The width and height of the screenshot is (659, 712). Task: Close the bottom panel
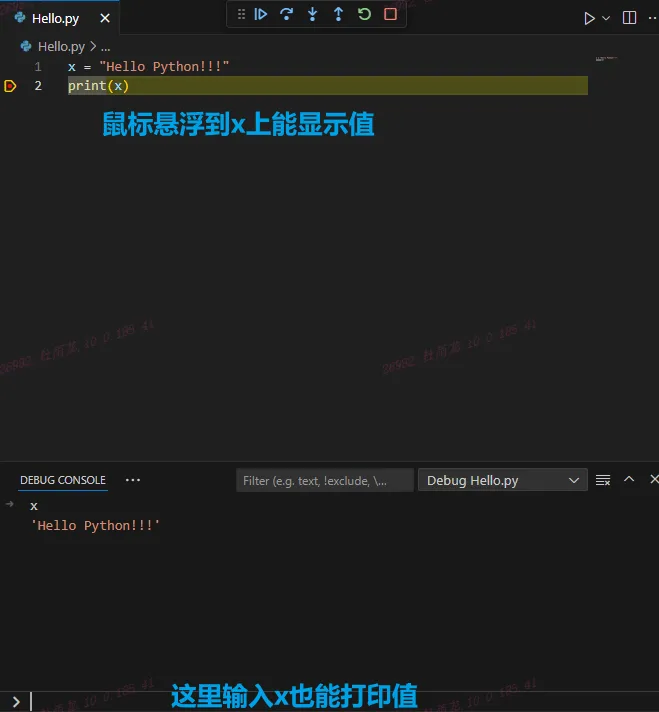654,479
